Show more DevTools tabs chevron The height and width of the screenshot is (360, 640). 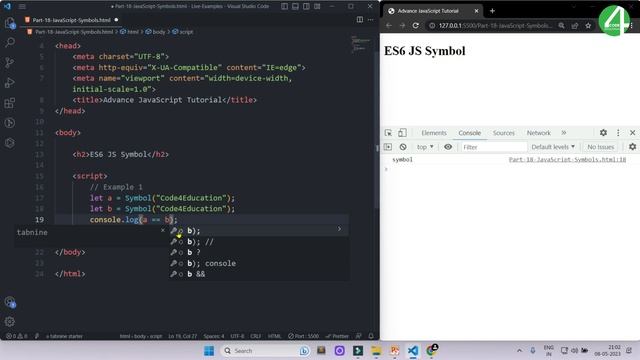564,133
